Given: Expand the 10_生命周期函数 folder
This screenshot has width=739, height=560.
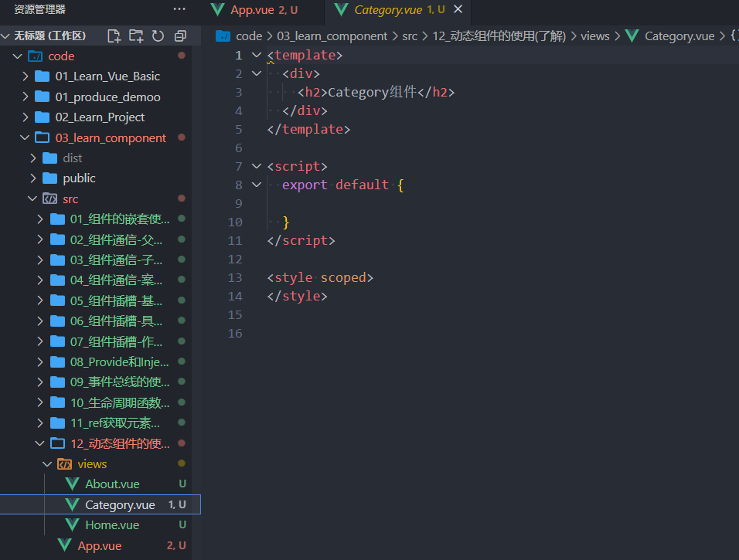Looking at the screenshot, I should 40,402.
